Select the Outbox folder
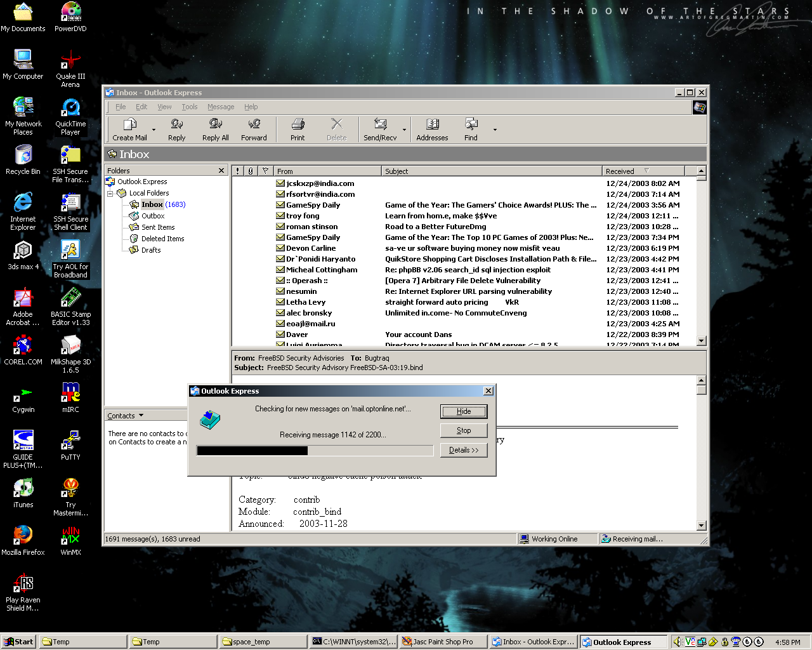Image resolution: width=812 pixels, height=650 pixels. click(147, 216)
